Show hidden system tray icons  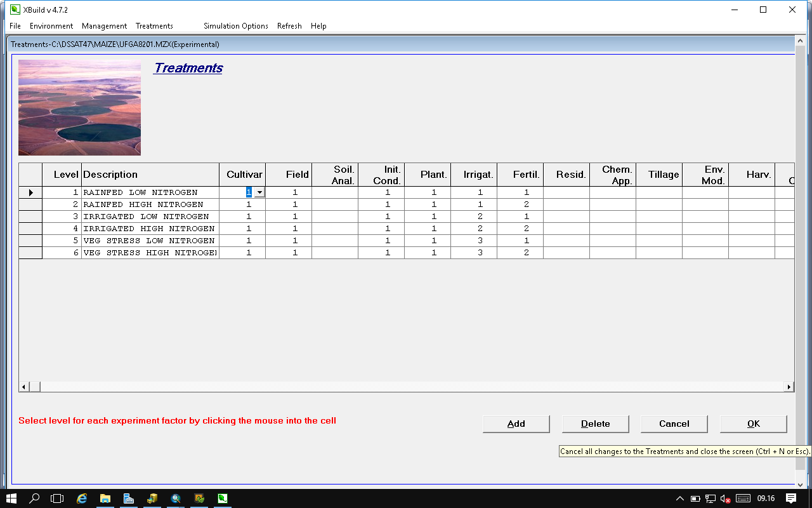coord(679,498)
